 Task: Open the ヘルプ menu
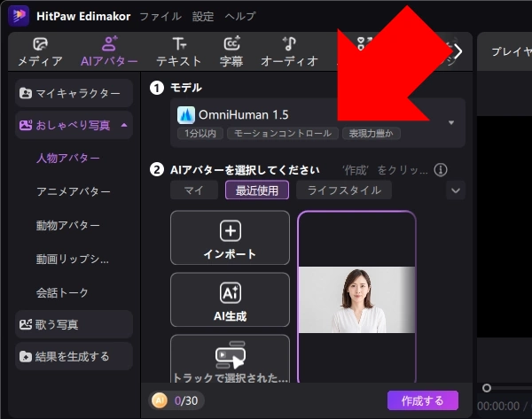pyautogui.click(x=240, y=16)
